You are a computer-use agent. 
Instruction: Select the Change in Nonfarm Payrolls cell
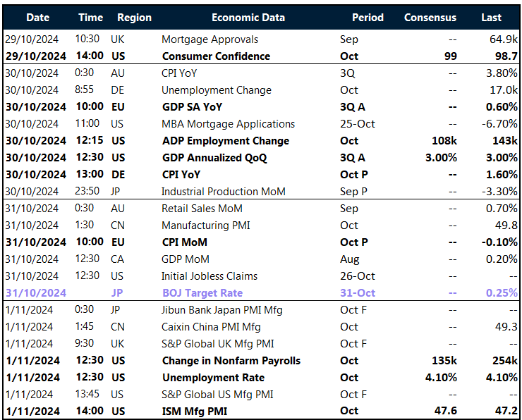(x=231, y=361)
